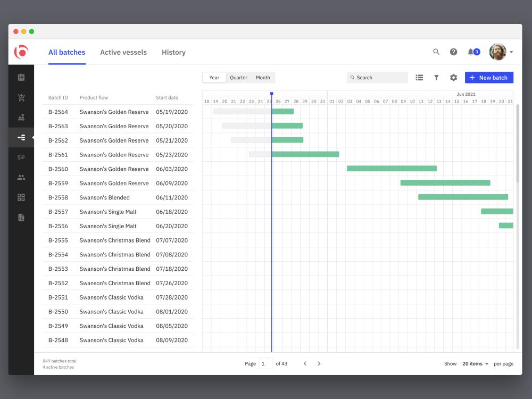The height and width of the screenshot is (399, 532).
Task: Click the 849 batches total text
Action: [60, 361]
